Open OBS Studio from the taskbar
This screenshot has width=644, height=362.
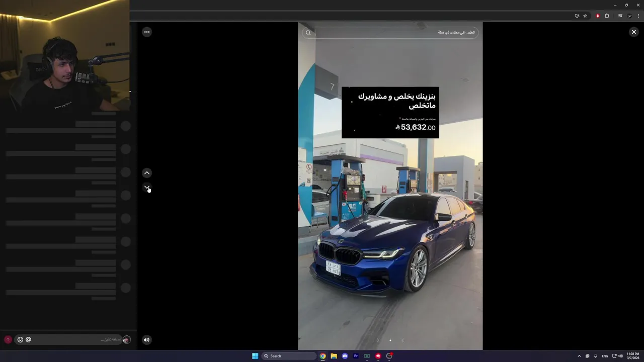(x=389, y=356)
